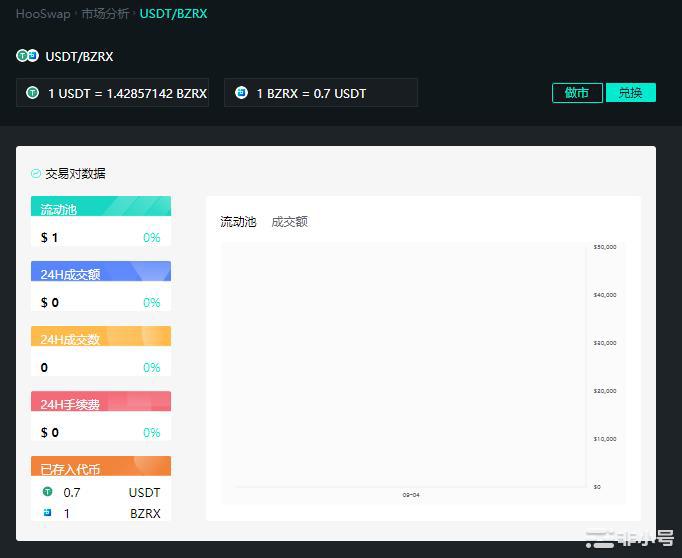Click the USDT icon in first rate box

[32, 93]
